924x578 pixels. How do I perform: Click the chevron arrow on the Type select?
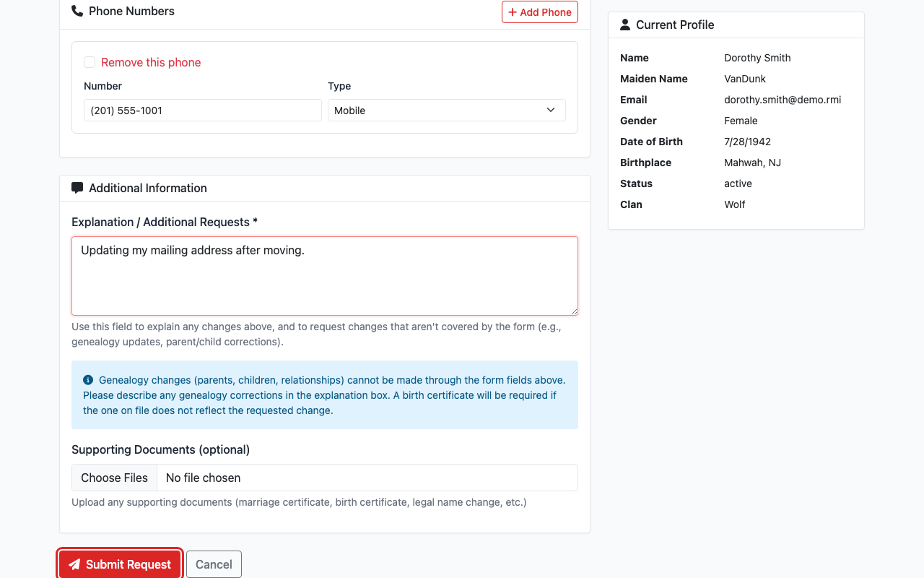[551, 111]
